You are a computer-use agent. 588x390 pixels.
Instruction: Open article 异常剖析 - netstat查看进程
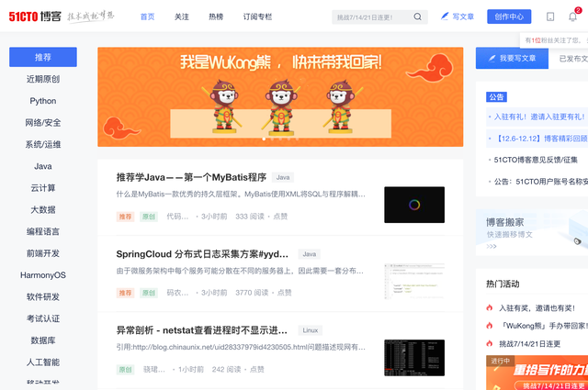pos(202,330)
